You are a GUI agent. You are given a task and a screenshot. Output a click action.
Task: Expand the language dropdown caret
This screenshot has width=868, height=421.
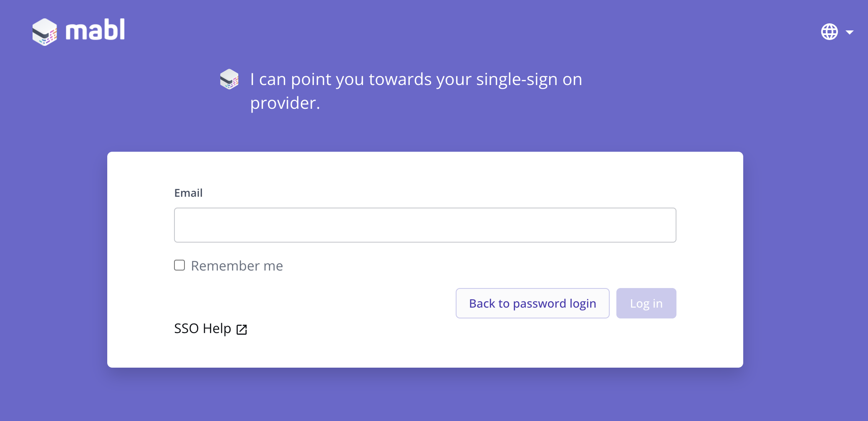849,32
